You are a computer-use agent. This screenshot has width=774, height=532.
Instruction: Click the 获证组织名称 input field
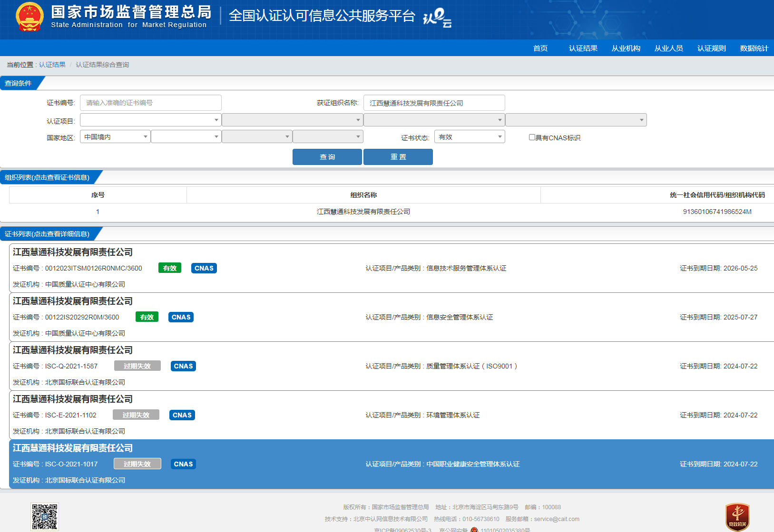434,103
